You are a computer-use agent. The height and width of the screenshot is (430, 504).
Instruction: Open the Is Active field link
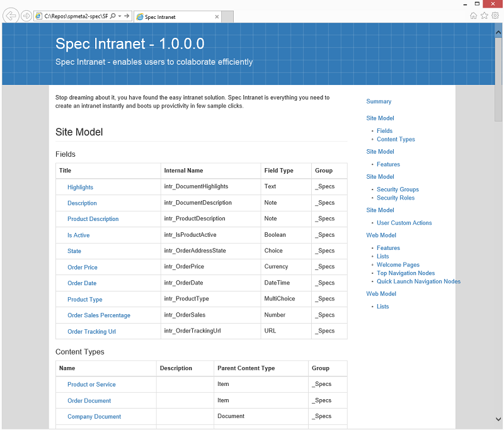(78, 235)
